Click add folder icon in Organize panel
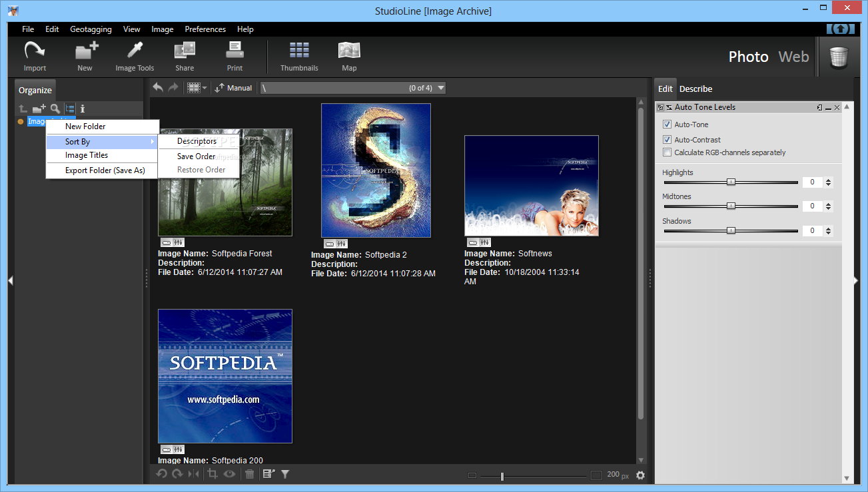The height and width of the screenshot is (492, 868). click(x=39, y=109)
